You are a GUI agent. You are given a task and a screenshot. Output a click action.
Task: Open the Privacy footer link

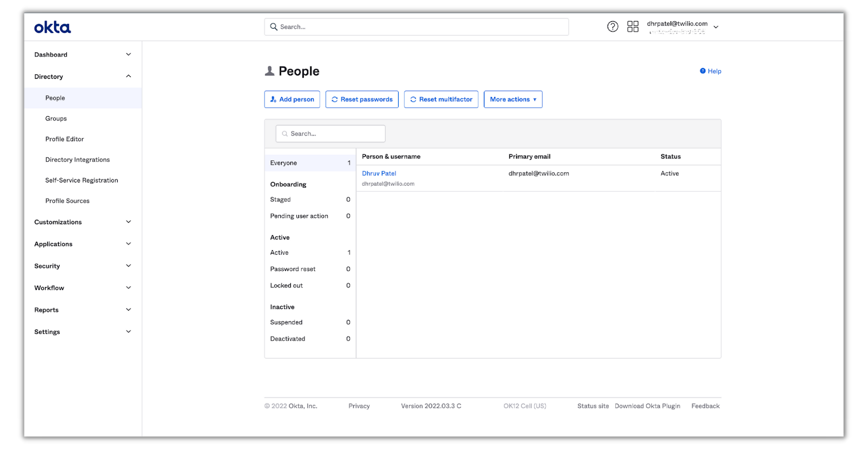(x=359, y=406)
